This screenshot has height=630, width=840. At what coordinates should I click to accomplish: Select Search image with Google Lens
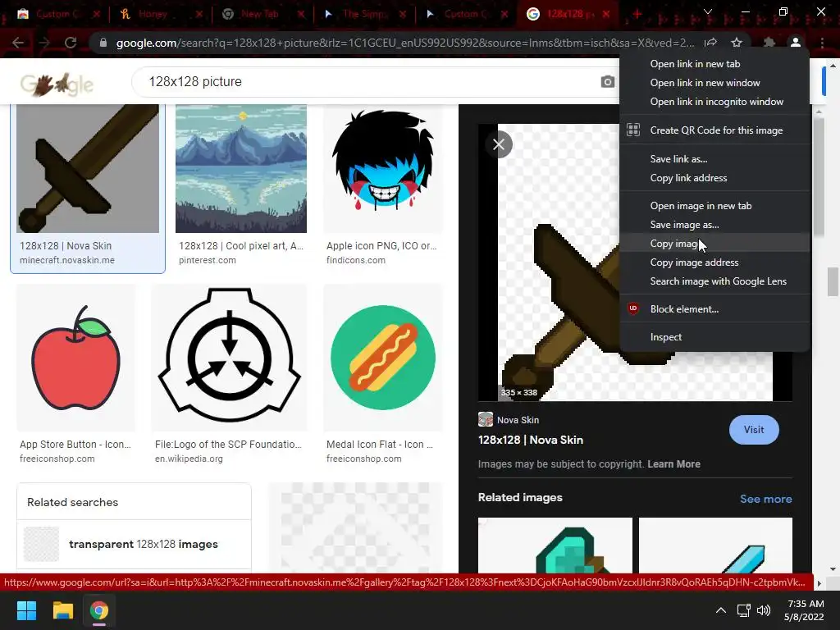coord(714,281)
